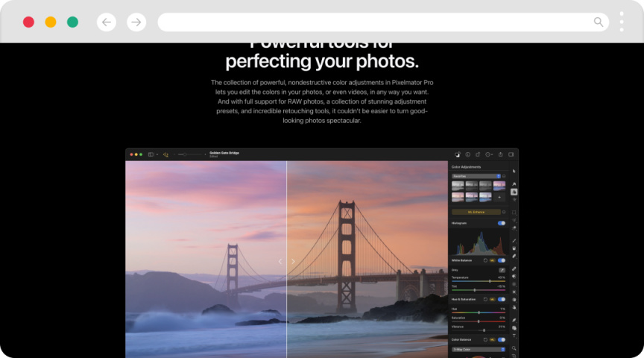Open the 3-Way Color dropdown

click(479, 349)
